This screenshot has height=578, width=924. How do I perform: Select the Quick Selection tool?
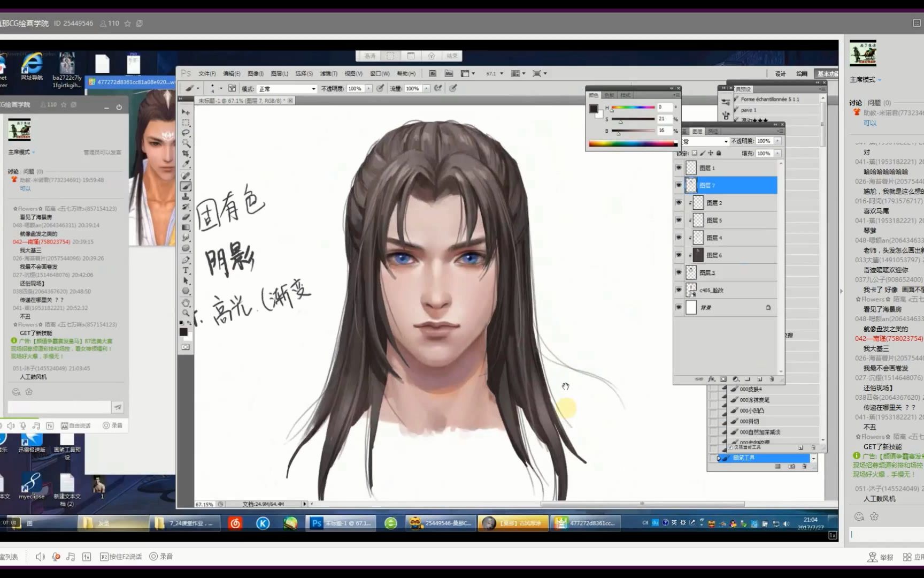pos(186,143)
